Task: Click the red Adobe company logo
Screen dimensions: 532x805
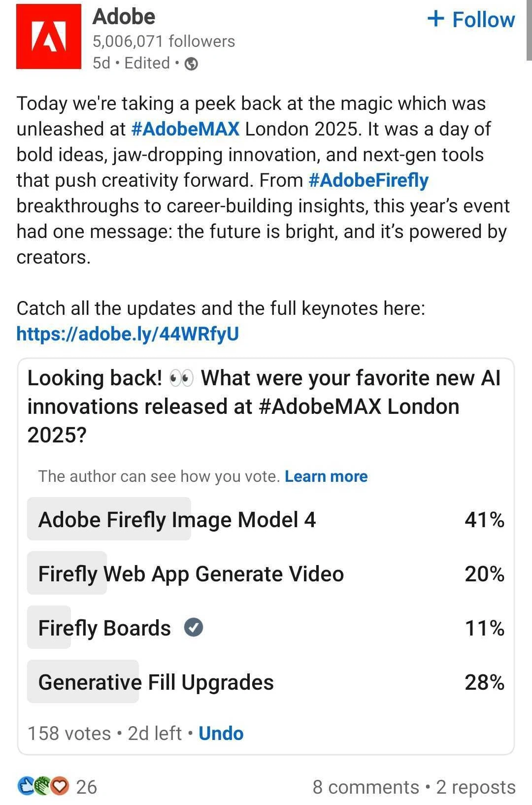Action: 48,35
